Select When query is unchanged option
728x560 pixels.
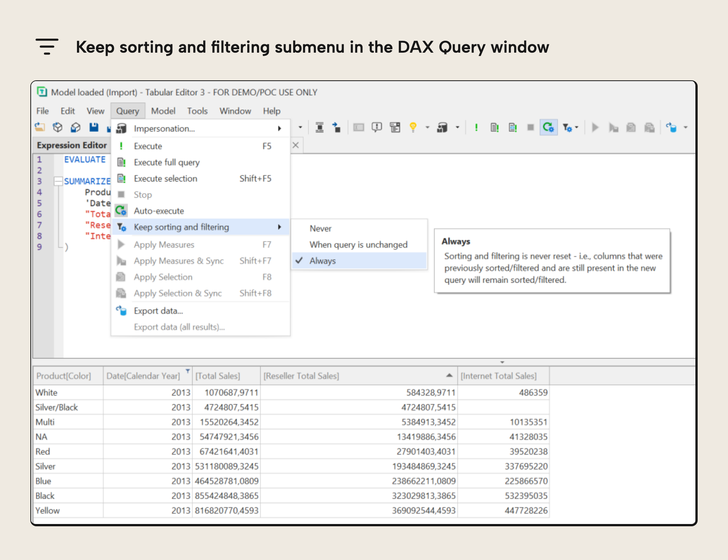coord(359,245)
